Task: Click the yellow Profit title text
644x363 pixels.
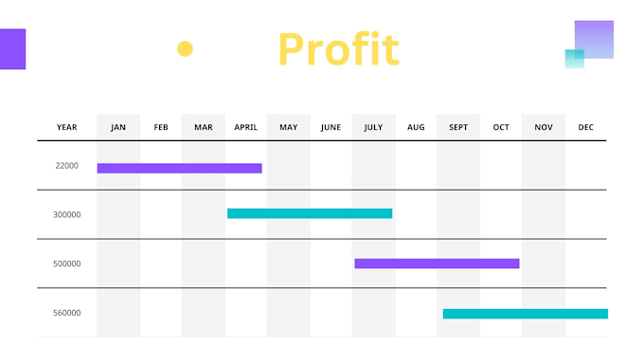Action: coord(339,49)
